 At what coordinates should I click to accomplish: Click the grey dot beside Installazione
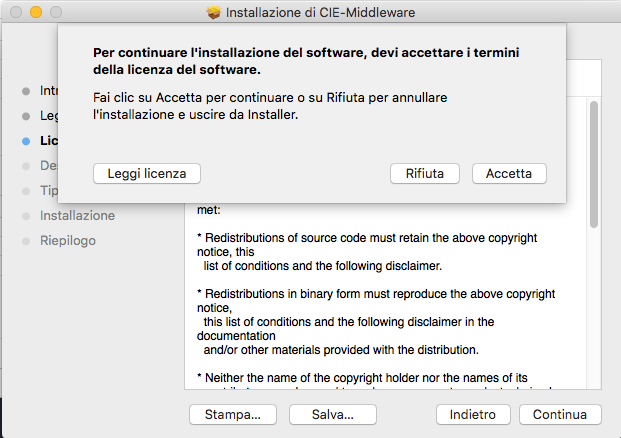click(26, 216)
